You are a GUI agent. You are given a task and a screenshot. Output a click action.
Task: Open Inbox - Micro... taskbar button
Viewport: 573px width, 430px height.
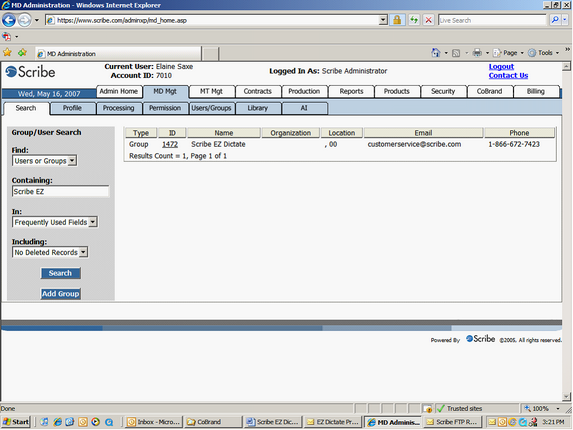[x=154, y=422]
